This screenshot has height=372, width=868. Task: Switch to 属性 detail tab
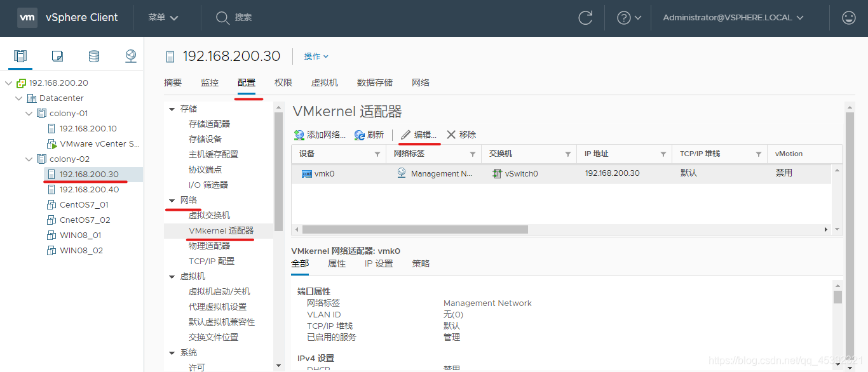(x=337, y=263)
